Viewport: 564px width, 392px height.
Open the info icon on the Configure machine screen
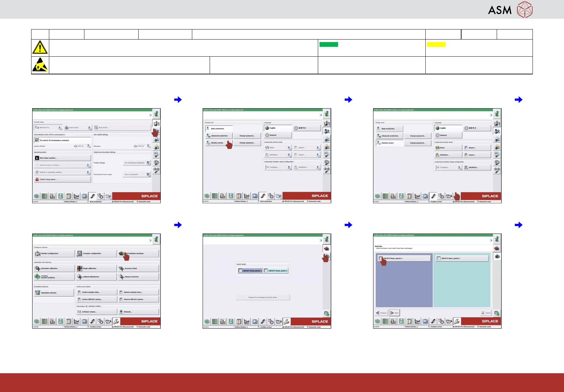point(156,239)
